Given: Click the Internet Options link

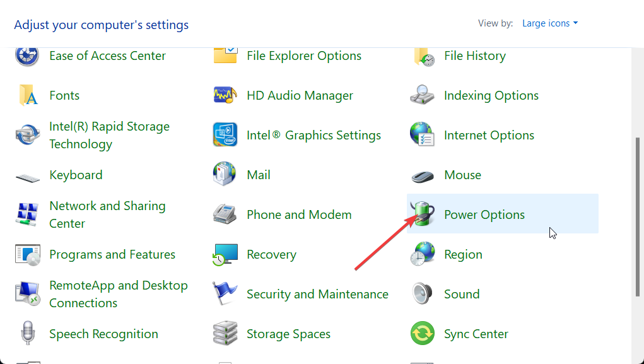Looking at the screenshot, I should click(489, 135).
